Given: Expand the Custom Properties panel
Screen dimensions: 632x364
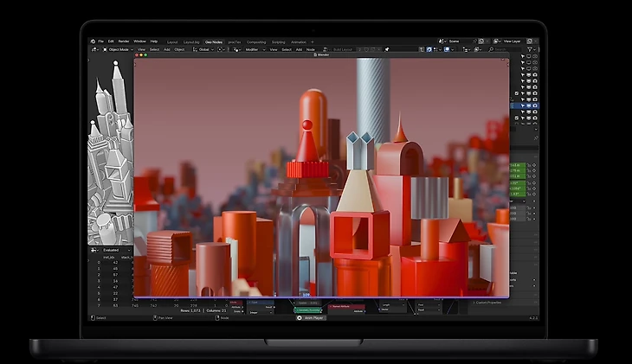Looking at the screenshot, I should tap(489, 303).
